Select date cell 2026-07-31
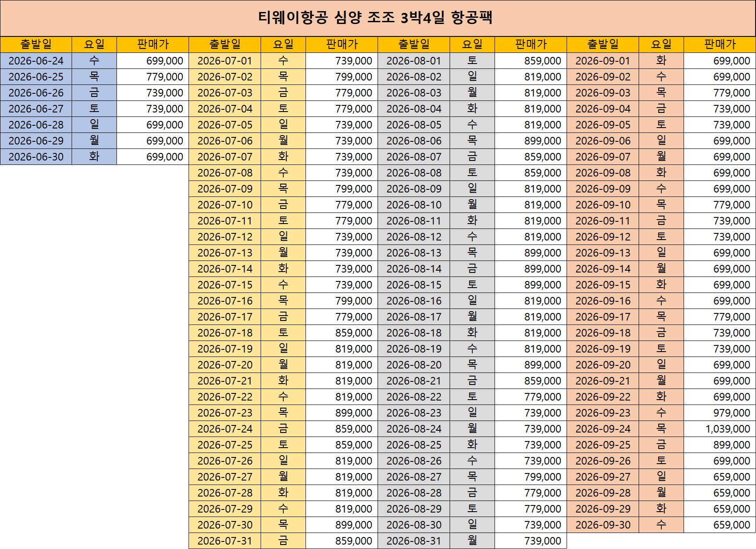 [x=225, y=541]
